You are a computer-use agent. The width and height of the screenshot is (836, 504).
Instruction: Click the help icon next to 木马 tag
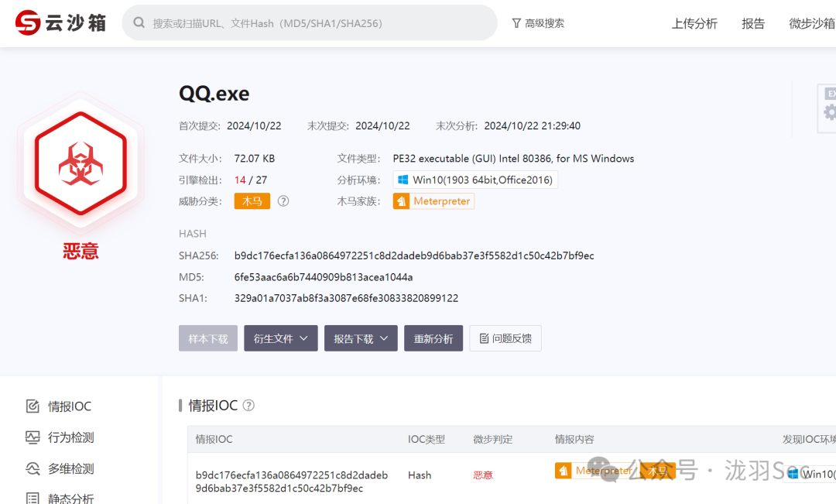[283, 201]
